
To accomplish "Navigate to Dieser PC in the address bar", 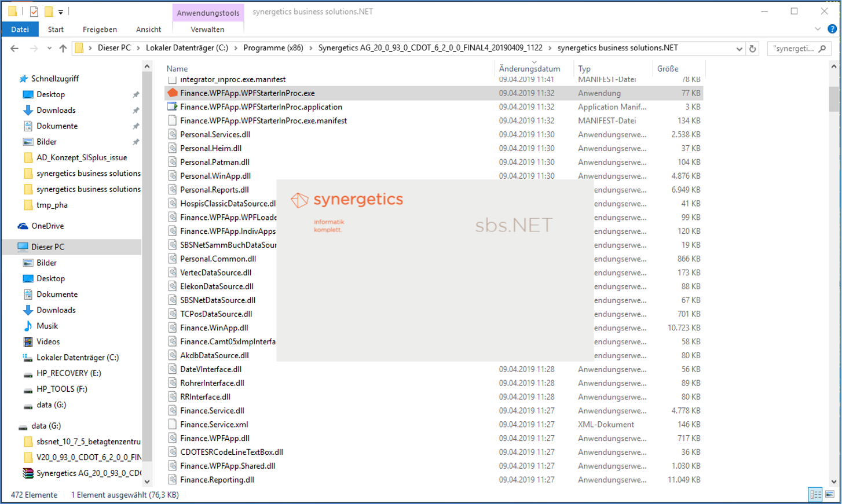I will pos(114,48).
